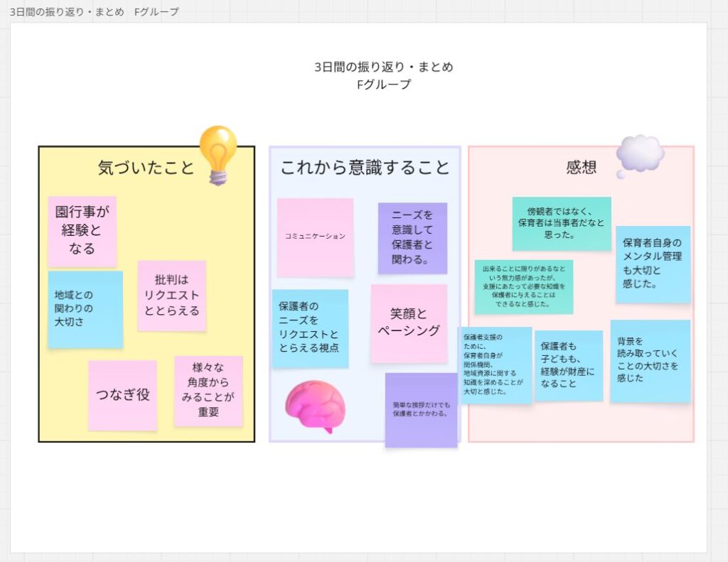The height and width of the screenshot is (562, 728).
Task: Click the frame label "3日間の振り返り・まとめ Fグループ"
Action: tap(95, 11)
